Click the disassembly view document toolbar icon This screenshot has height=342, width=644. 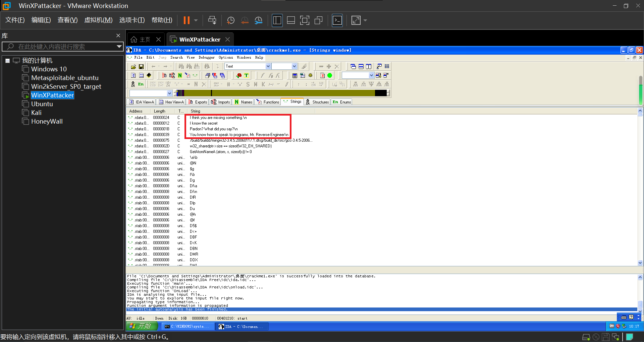133,75
